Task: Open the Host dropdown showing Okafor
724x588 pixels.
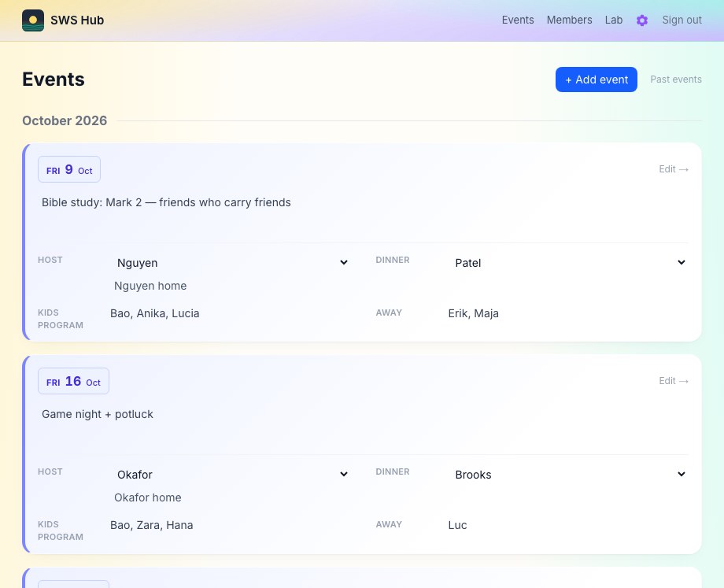Action: [232, 474]
